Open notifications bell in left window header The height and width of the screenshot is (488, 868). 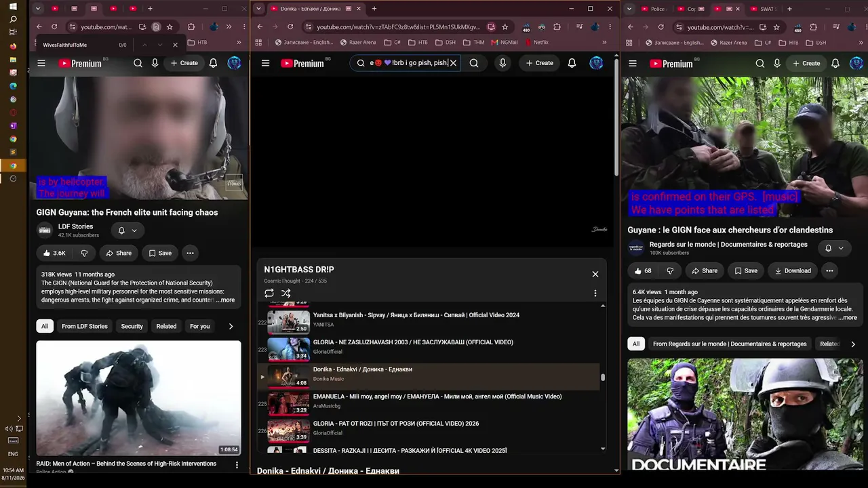213,63
